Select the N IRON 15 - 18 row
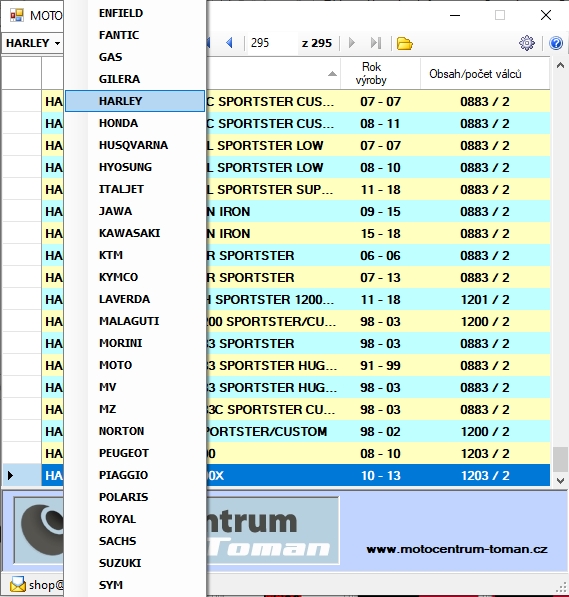This screenshot has height=597, width=569. pos(295,233)
